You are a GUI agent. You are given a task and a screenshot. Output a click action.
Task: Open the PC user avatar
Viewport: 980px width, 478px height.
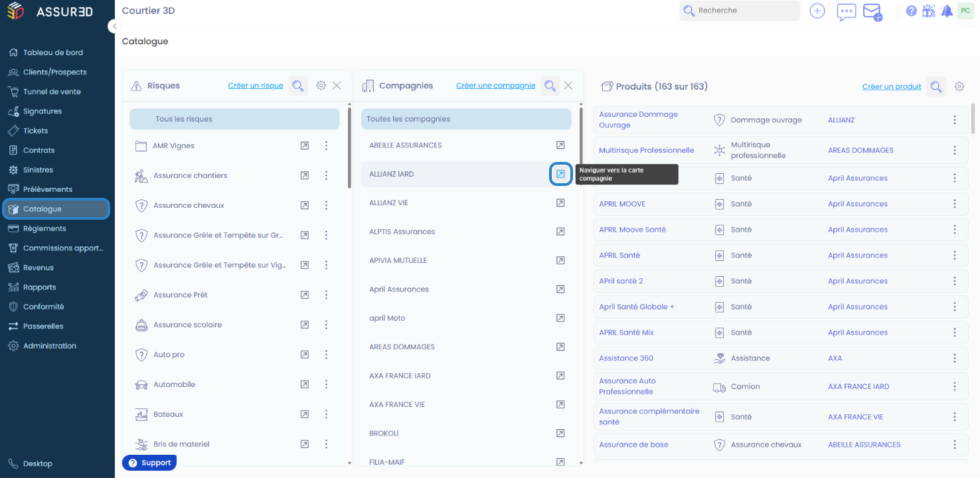click(965, 11)
